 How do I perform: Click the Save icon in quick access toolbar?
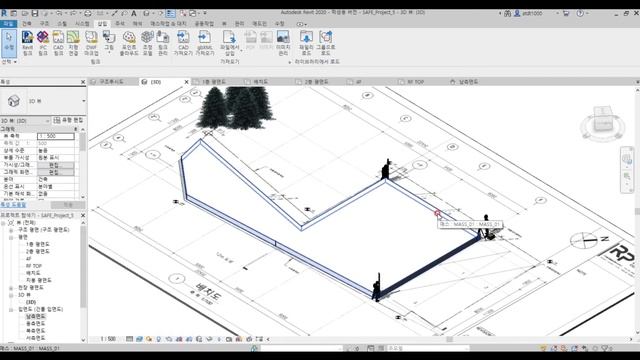pyautogui.click(x=35, y=13)
